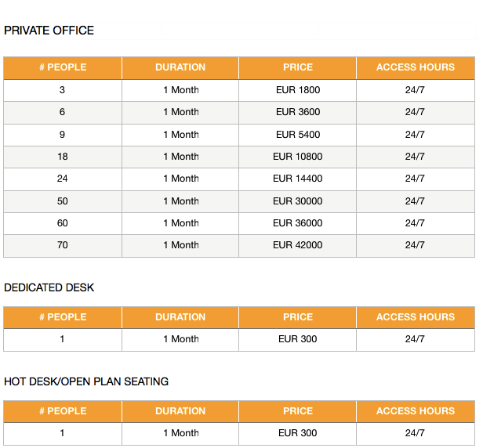Select the DEDICATED DESK heading
The image size is (483, 448).
(49, 287)
